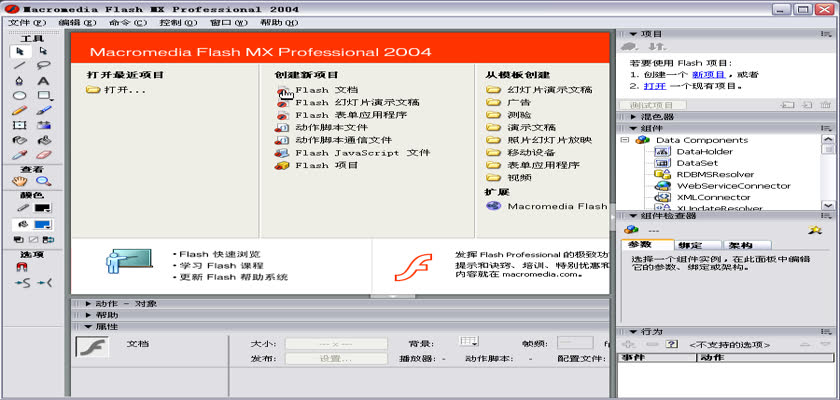The image size is (840, 400).
Task: Expand the 混色器 panel
Action: (x=633, y=117)
